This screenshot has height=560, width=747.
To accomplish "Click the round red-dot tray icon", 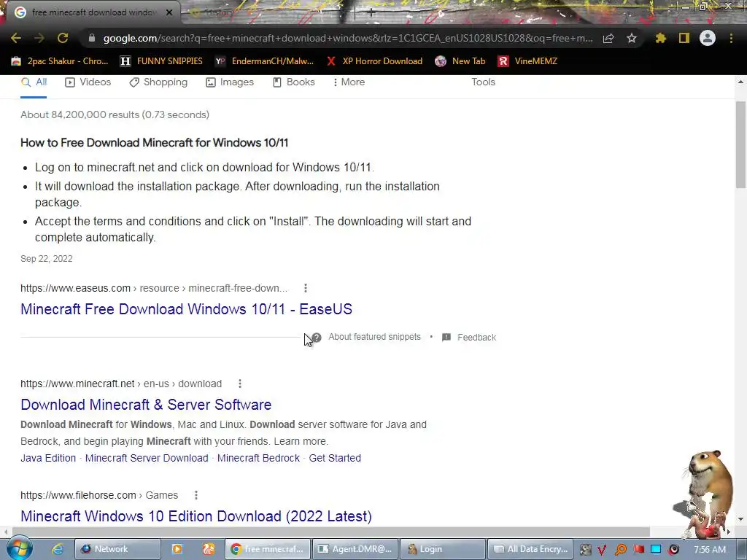I will point(673,550).
